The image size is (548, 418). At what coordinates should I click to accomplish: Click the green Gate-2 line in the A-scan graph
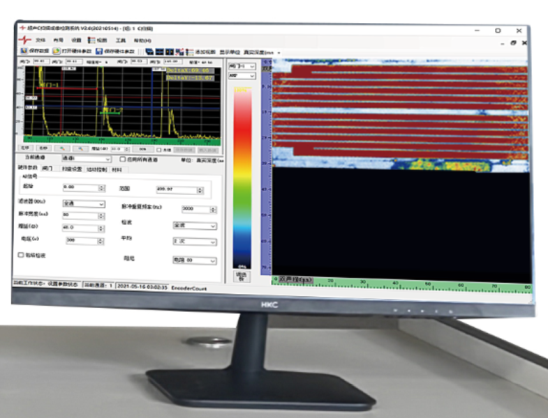coord(111,113)
